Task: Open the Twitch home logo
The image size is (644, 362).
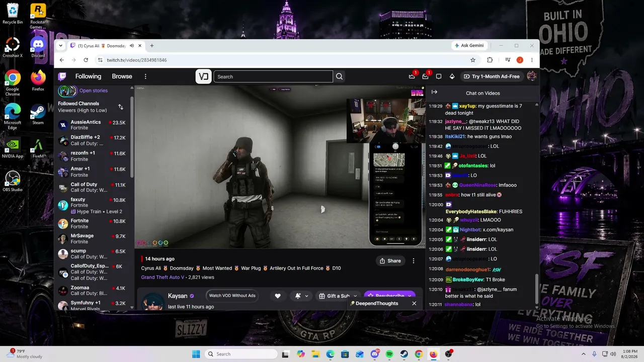Action: (62, 76)
